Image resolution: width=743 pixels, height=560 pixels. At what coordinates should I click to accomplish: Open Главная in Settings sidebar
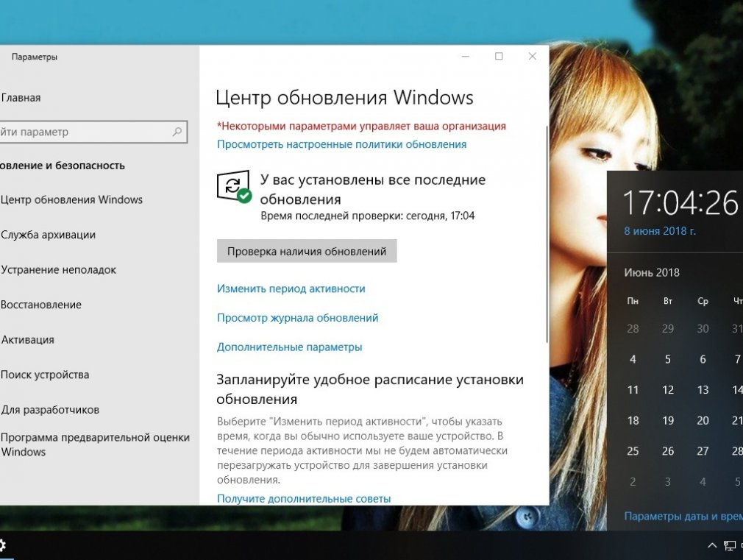[x=21, y=98]
